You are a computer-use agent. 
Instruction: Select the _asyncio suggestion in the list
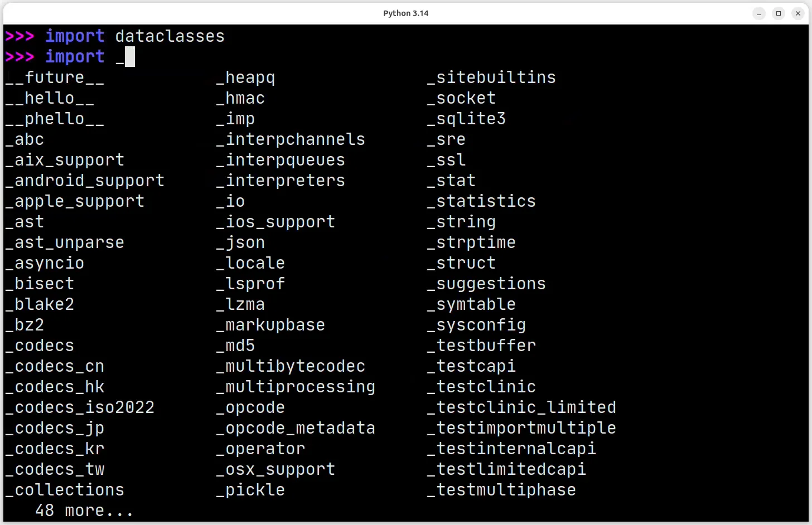tap(45, 263)
